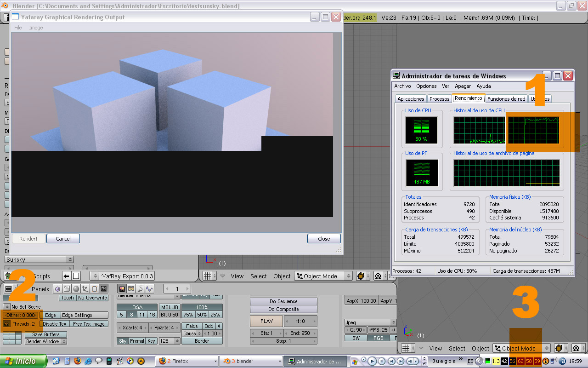Image resolution: width=588 pixels, height=368 pixels.
Task: Click the Firefox quick launch icon
Action: tap(77, 361)
